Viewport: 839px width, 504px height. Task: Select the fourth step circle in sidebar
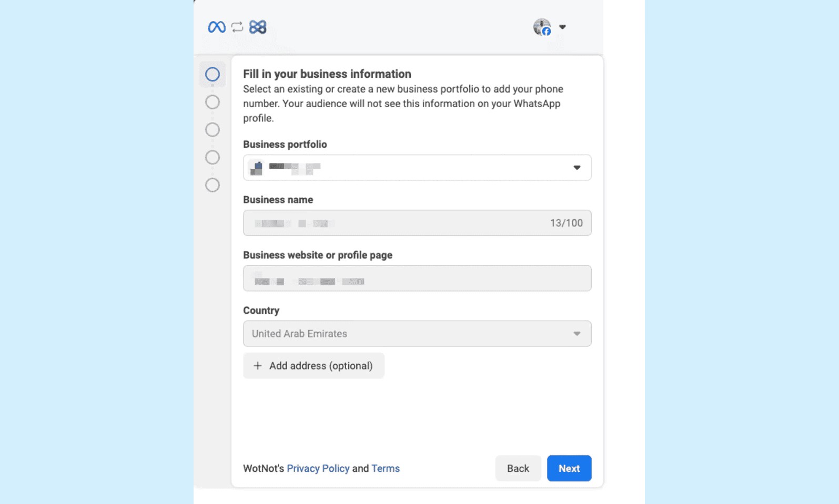(213, 157)
